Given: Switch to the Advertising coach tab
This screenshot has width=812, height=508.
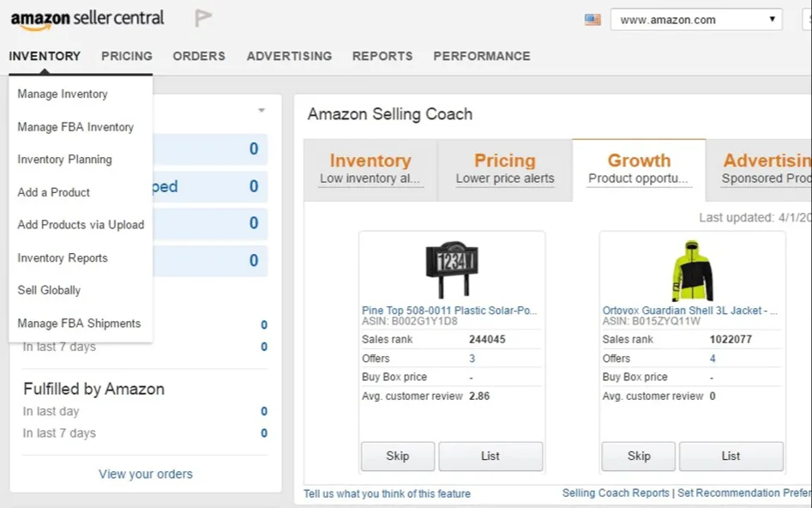Looking at the screenshot, I should click(x=759, y=170).
